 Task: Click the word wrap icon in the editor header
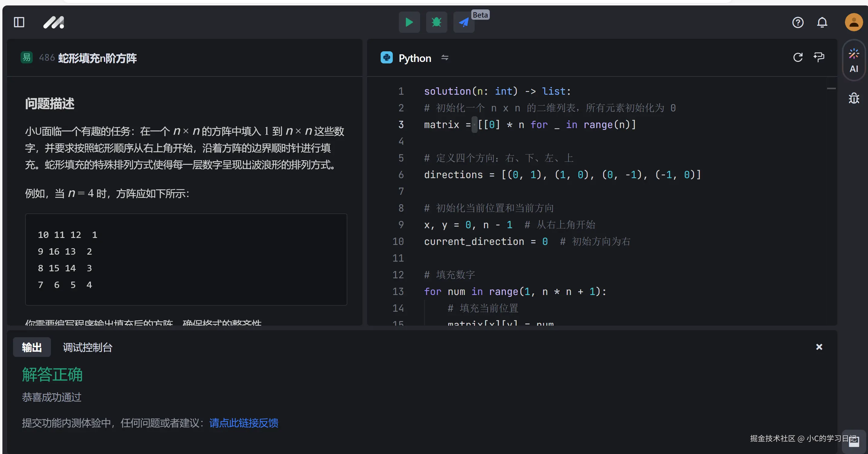tap(819, 57)
